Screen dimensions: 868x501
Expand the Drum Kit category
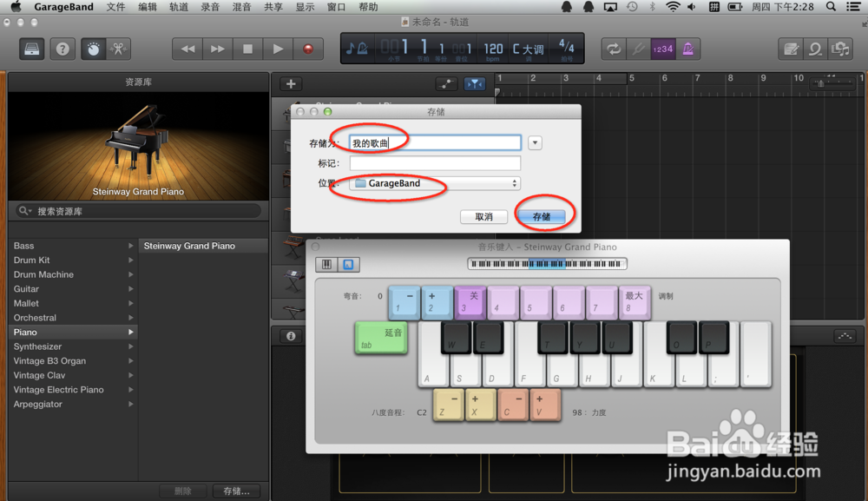(x=131, y=260)
